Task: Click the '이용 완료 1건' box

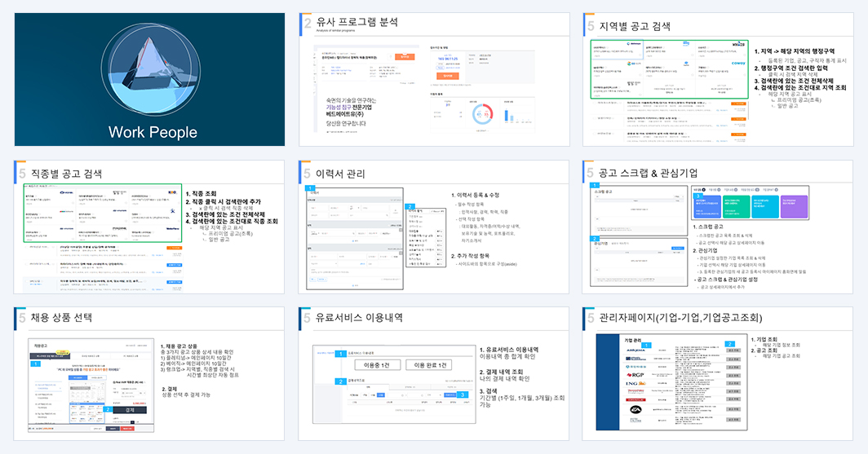Action: [x=429, y=365]
